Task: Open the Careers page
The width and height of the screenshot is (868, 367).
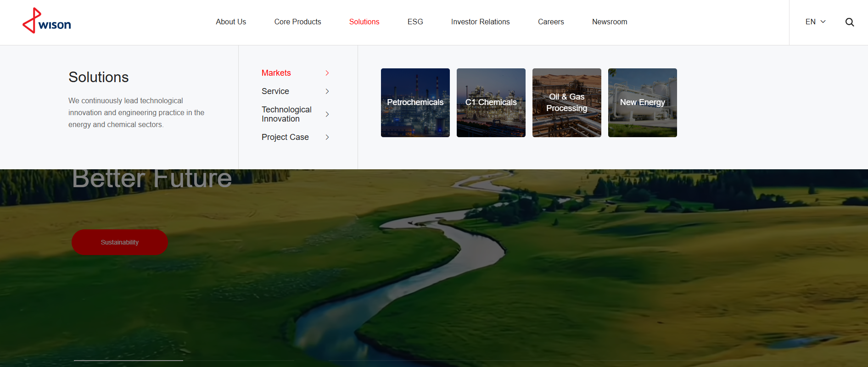Action: pos(551,22)
